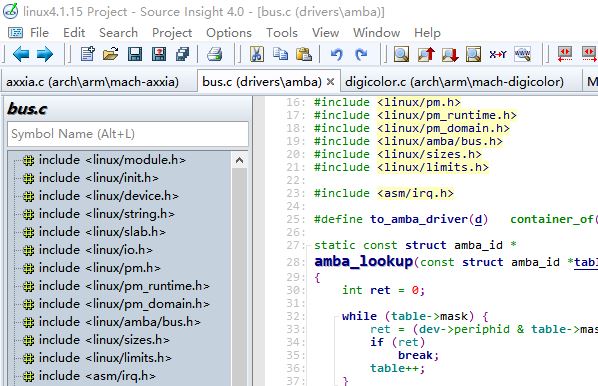This screenshot has width=598, height=386.
Task: Go forward with the blue right arrow
Action: click(x=45, y=54)
